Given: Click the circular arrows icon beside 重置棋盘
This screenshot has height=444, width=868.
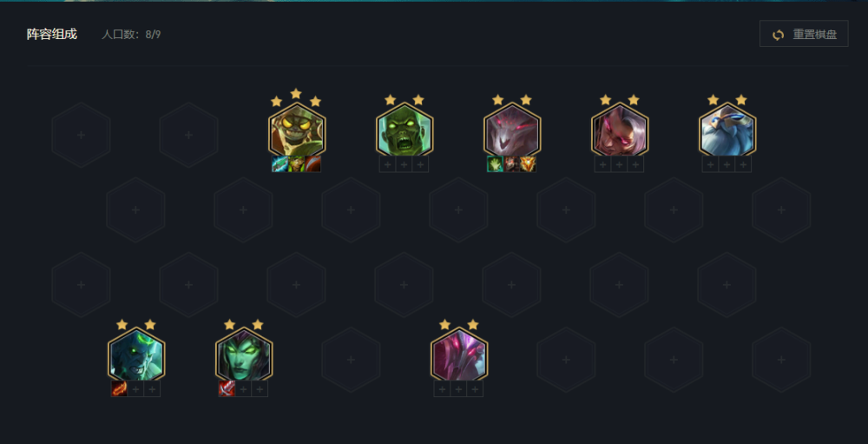Looking at the screenshot, I should click(779, 35).
